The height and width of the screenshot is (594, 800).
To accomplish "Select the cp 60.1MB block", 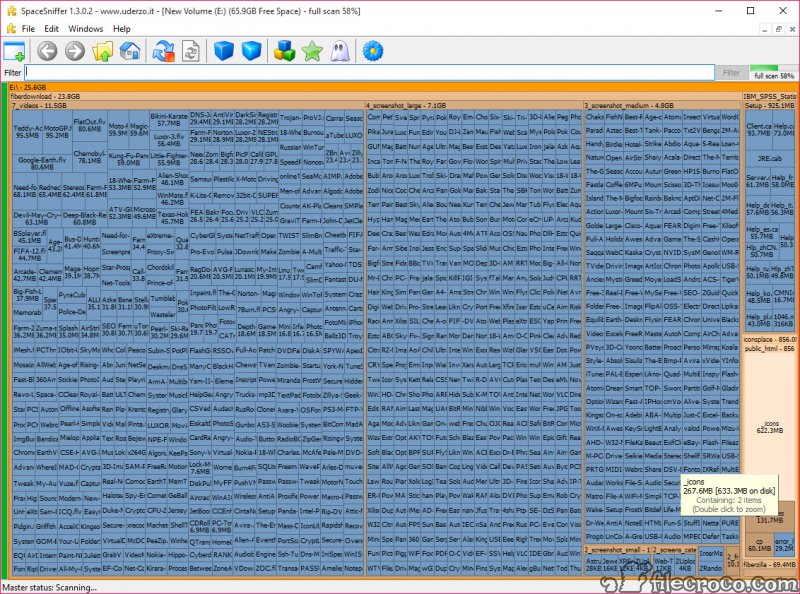I will pos(759,545).
